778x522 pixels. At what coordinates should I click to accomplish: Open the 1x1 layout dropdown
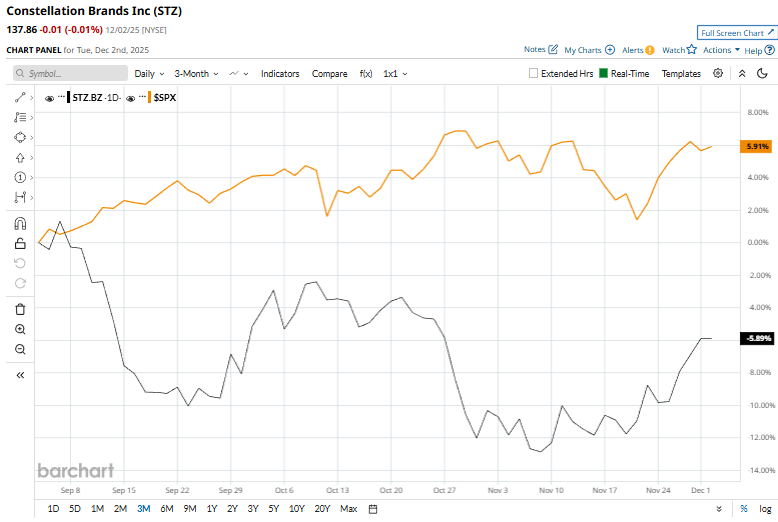coord(395,73)
